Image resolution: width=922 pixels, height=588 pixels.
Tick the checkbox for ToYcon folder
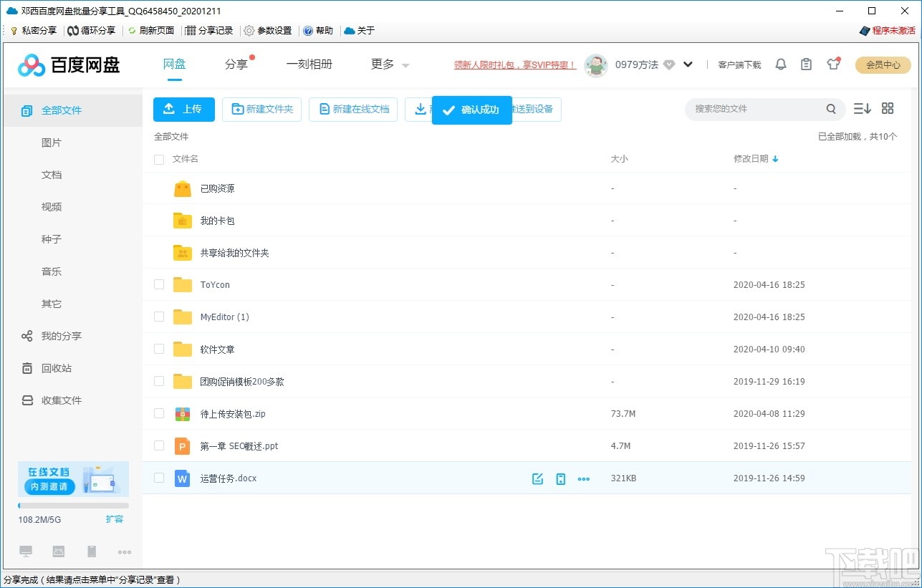point(159,284)
